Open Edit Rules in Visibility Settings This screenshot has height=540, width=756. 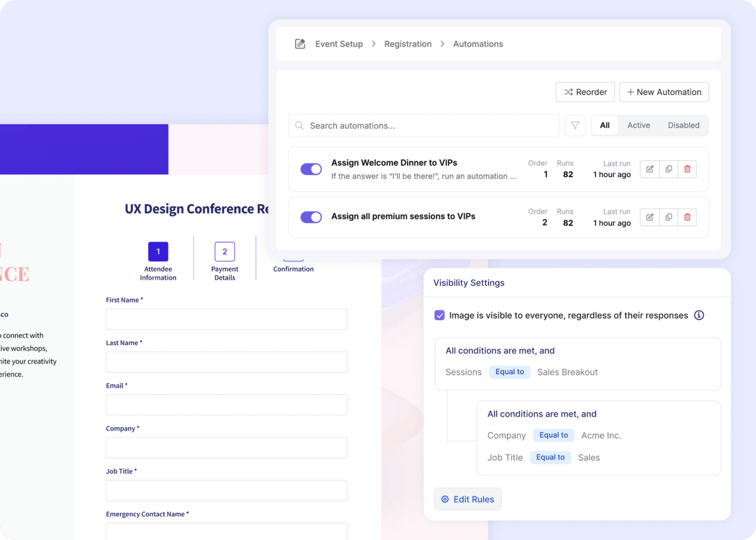point(467,499)
